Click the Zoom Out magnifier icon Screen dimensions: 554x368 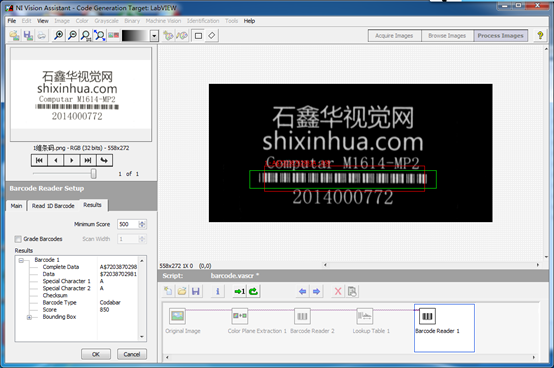[x=72, y=35]
